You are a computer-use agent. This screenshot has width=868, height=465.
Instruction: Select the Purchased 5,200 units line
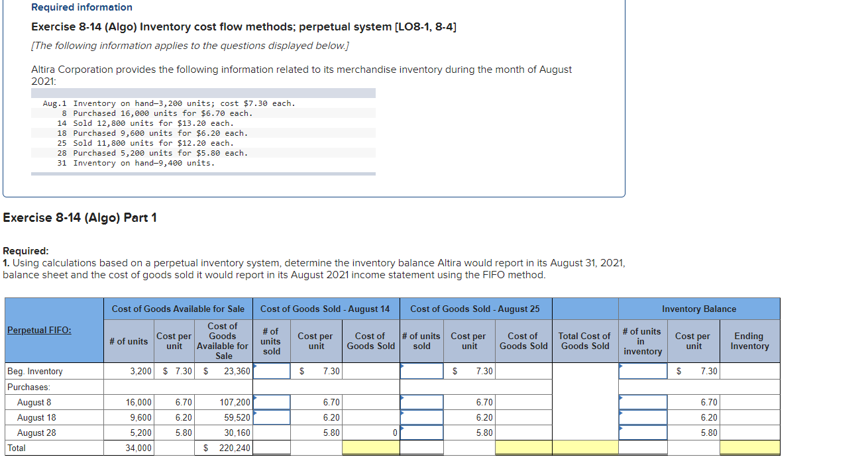[x=152, y=153]
